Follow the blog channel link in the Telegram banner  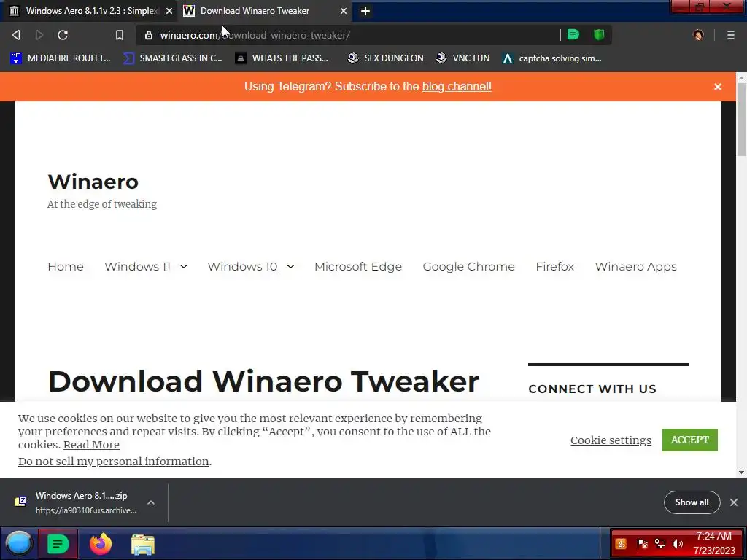(x=457, y=87)
